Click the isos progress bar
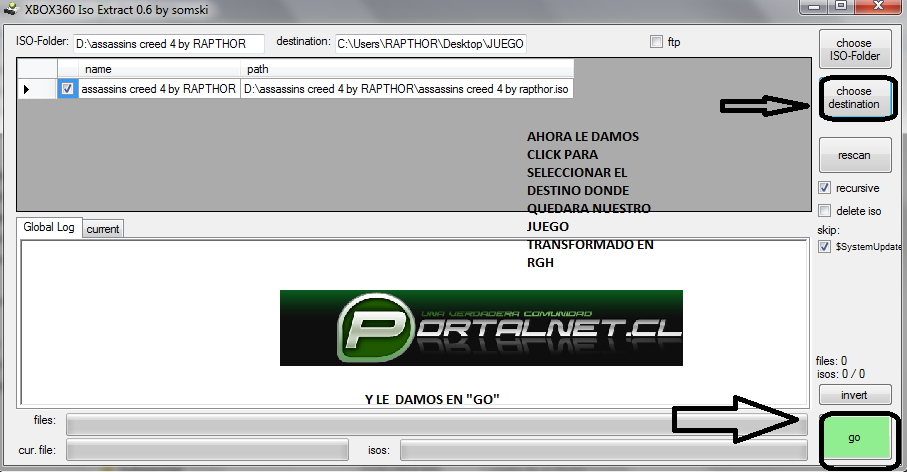 coord(603,450)
